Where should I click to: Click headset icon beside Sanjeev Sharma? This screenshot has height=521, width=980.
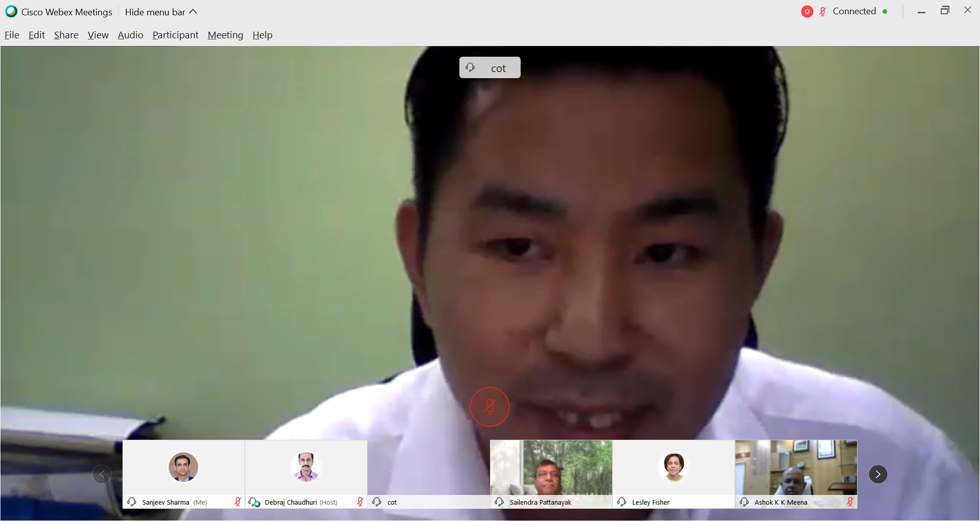[x=132, y=502]
